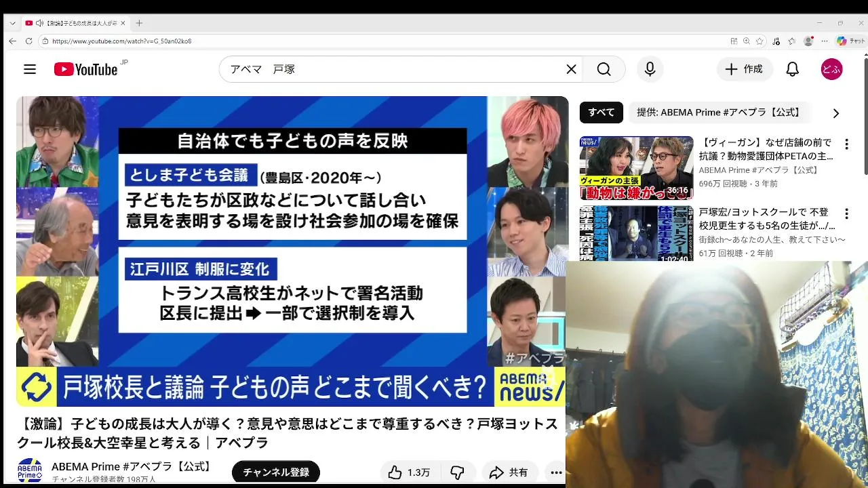This screenshot has height=488, width=868.
Task: Clear the search box with the X
Action: click(x=571, y=69)
